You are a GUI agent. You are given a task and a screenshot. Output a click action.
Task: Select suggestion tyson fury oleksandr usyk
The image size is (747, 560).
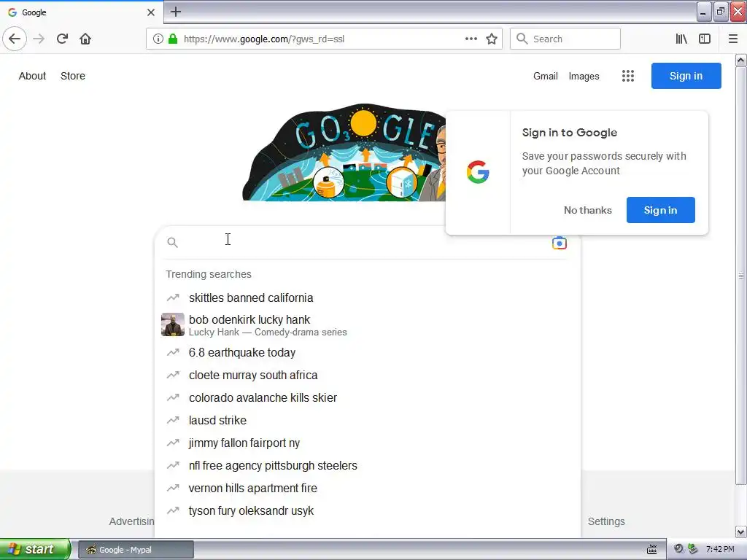367,511
